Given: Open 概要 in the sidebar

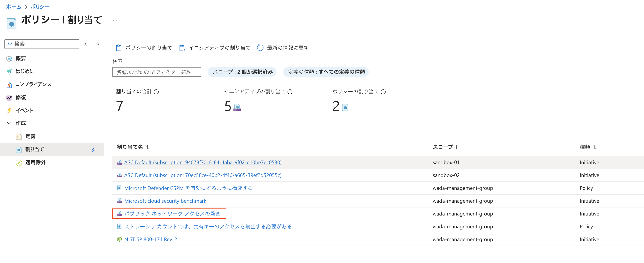Looking at the screenshot, I should [21, 59].
